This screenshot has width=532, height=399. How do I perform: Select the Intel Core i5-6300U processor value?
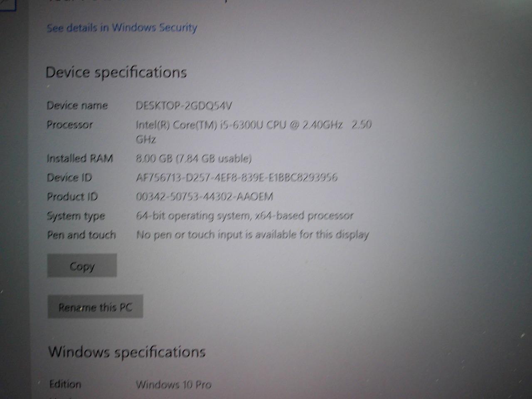pos(254,131)
